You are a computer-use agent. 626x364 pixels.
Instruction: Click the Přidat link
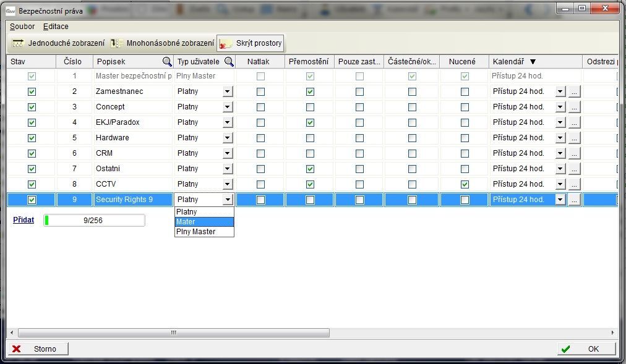[24, 220]
